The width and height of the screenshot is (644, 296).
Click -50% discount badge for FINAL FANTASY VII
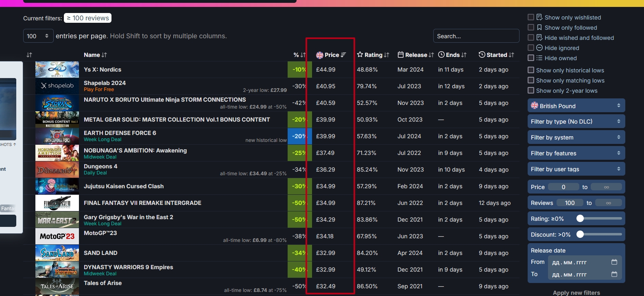299,203
